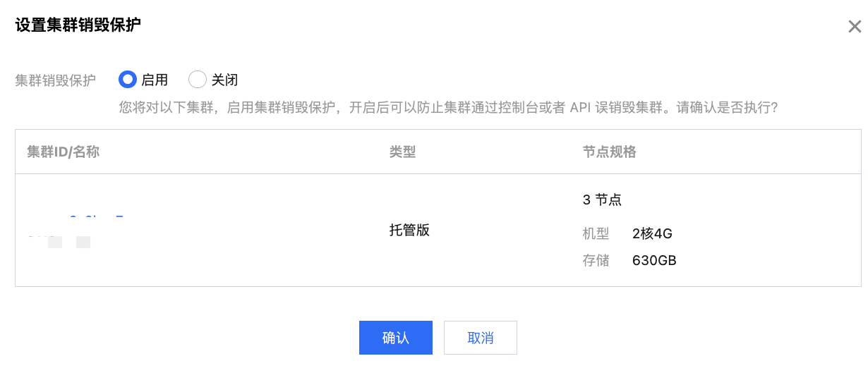
Task: Click the 3 节点 node count
Action: [x=602, y=200]
